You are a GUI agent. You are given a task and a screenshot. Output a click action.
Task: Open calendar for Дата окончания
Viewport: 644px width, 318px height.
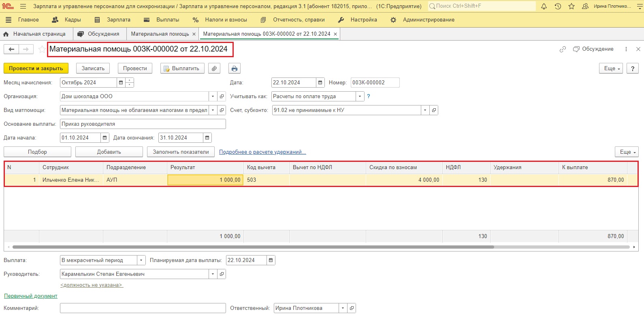click(x=207, y=138)
